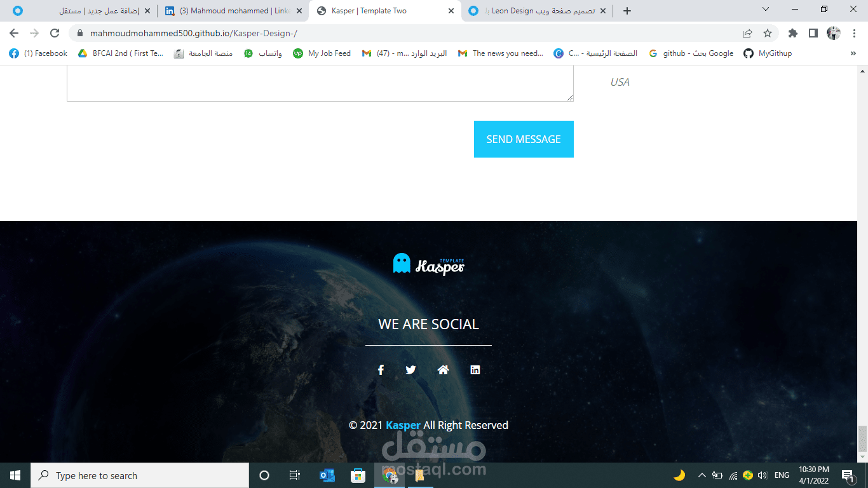Open The news you need bookmark
Viewport: 868px width, 488px height.
click(x=500, y=53)
